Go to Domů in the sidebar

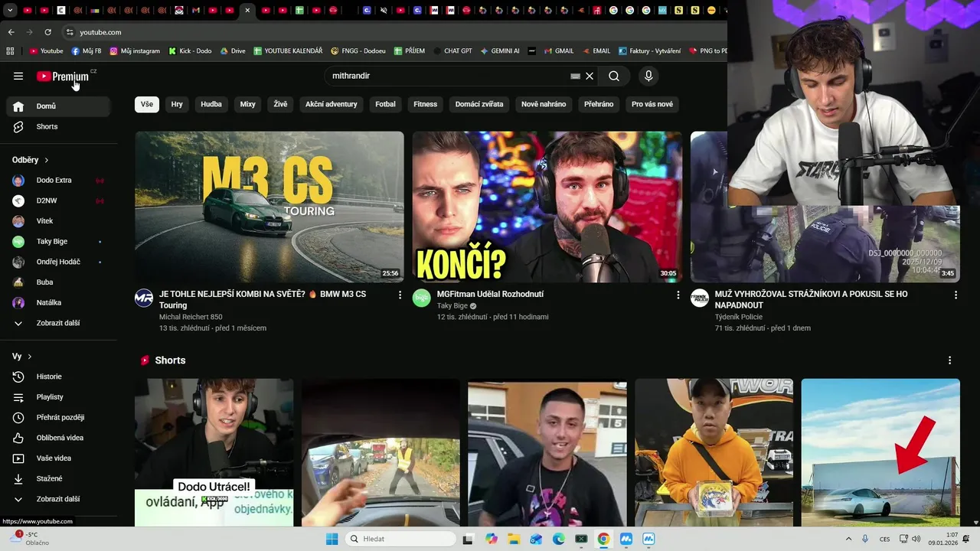58,106
